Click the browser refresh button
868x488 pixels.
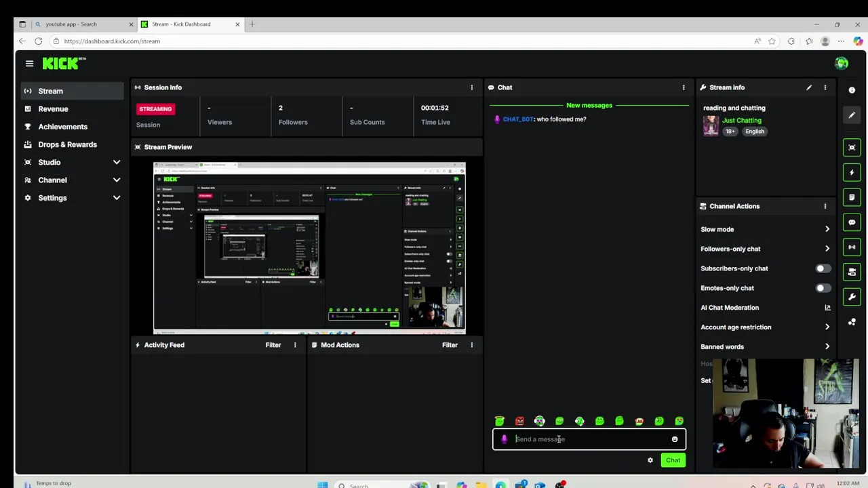pos(39,41)
